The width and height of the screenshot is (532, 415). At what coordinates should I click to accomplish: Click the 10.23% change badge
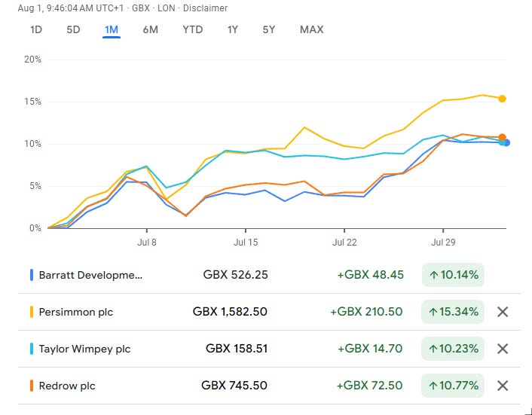(453, 349)
